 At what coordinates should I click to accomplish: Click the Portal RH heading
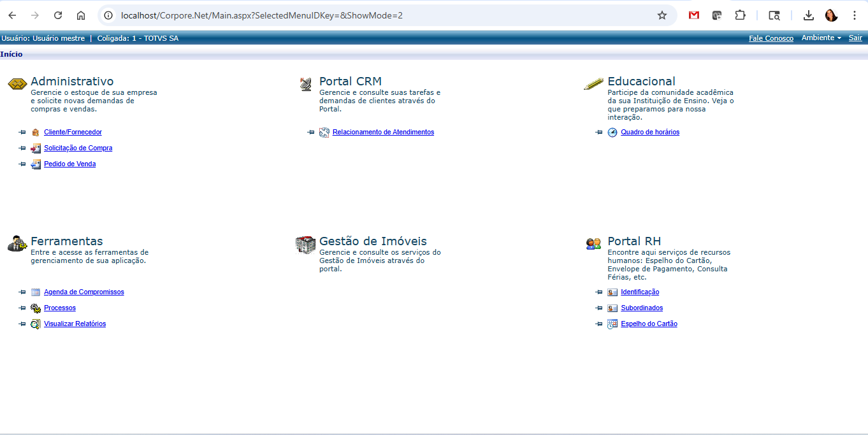click(634, 241)
